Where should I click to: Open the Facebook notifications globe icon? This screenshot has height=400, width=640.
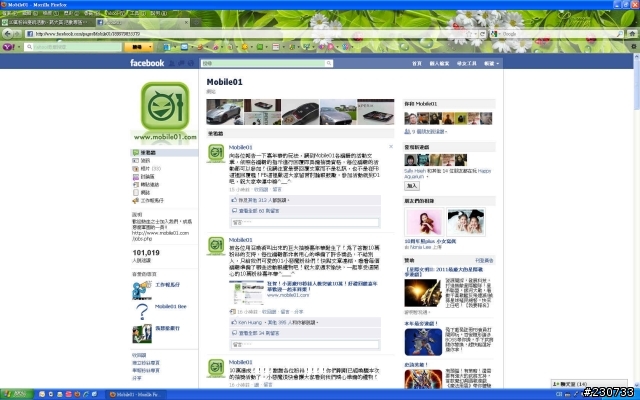[191, 63]
